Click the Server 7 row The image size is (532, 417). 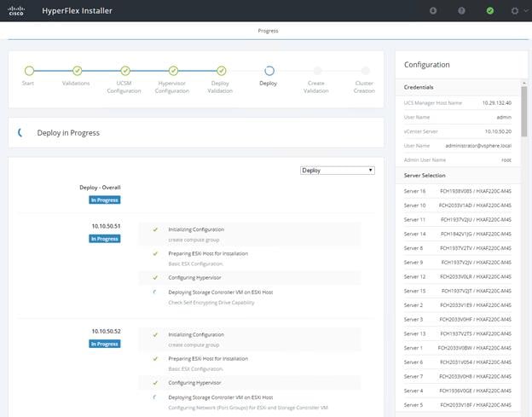(457, 377)
